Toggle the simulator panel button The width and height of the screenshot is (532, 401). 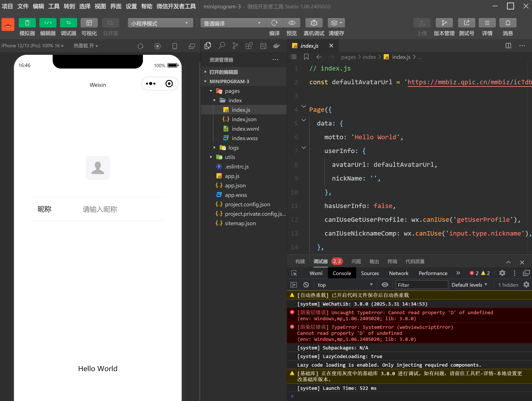click(27, 23)
